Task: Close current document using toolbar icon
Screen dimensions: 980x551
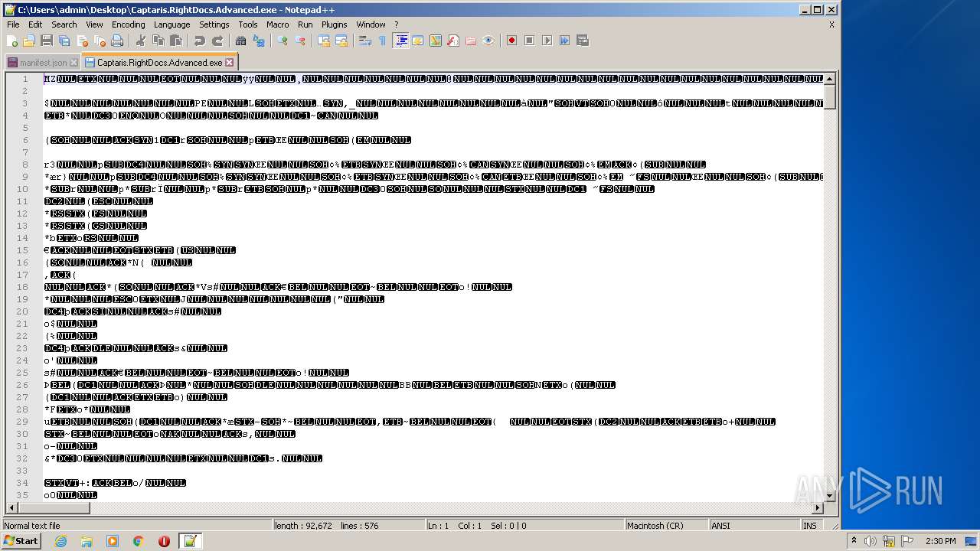Action: tap(82, 41)
